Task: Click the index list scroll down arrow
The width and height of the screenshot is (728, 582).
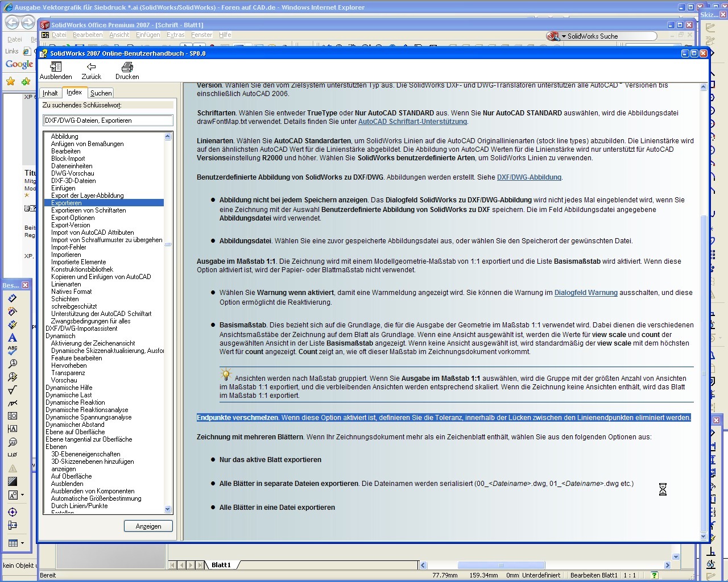Action: coord(168,509)
